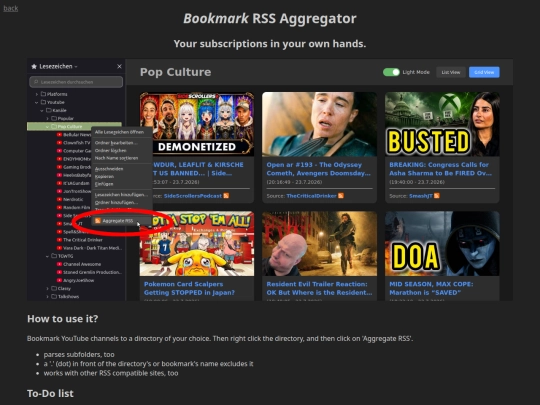Select 'Aggregate RSS' context menu entry

click(x=122, y=221)
